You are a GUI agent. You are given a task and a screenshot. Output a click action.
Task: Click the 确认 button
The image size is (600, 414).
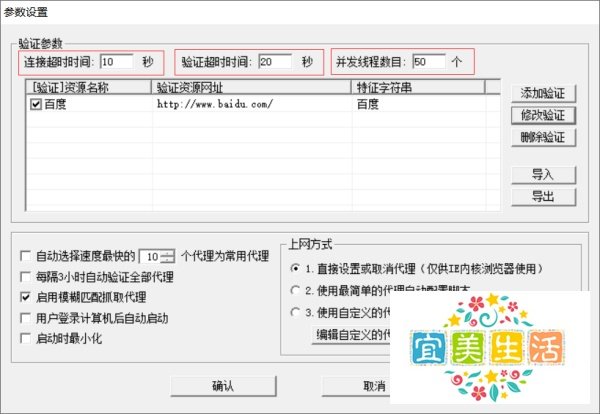click(x=223, y=386)
